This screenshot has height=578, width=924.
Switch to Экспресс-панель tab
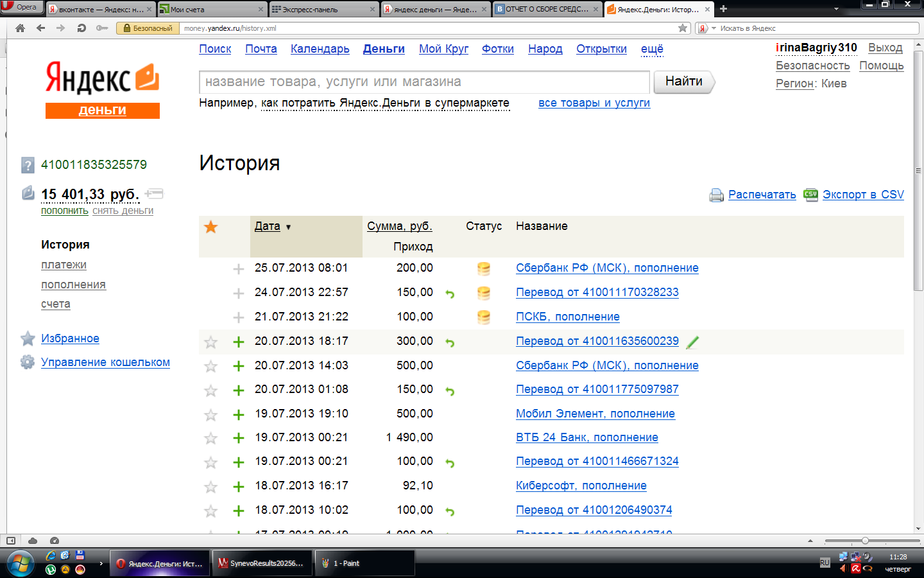click(323, 10)
